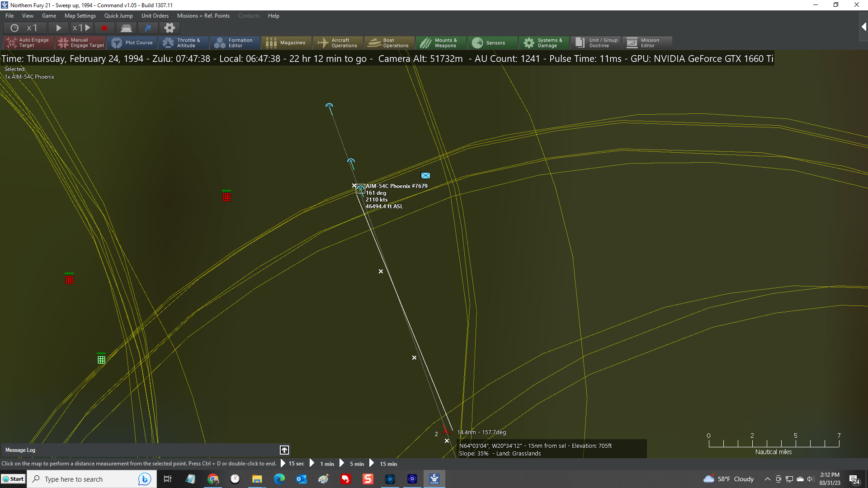The width and height of the screenshot is (868, 488).
Task: Open the Sensors panel
Action: click(x=493, y=43)
